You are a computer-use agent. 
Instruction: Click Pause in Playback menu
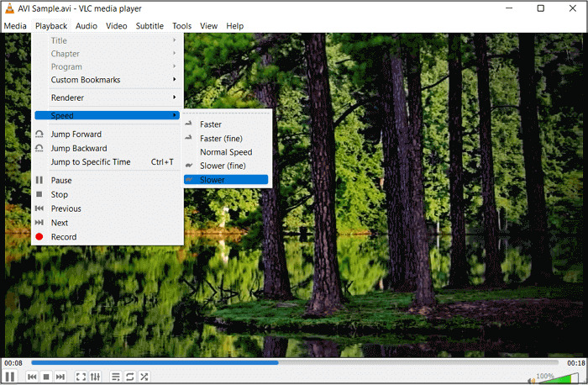[107, 180]
